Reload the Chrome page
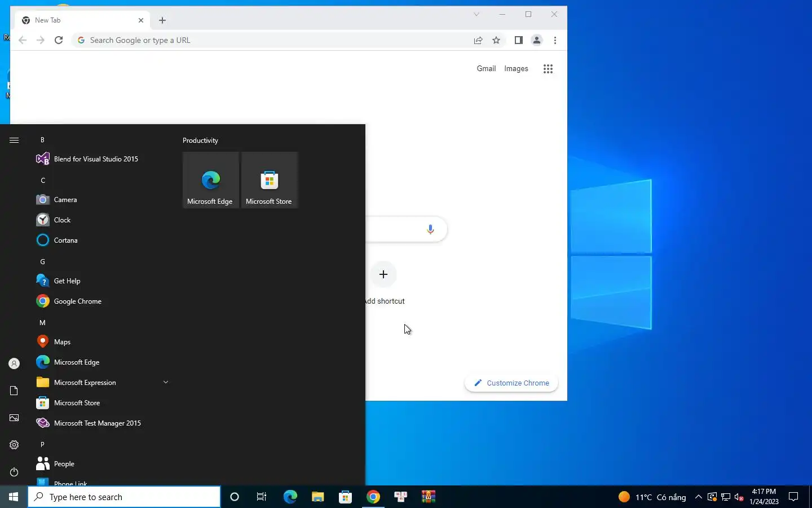 click(x=59, y=40)
